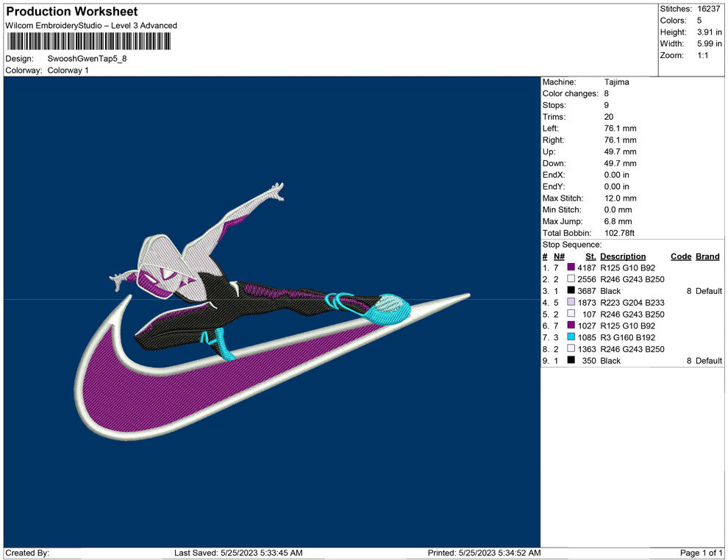Image resolution: width=728 pixels, height=560 pixels.
Task: Click the Down value '49.7 mm'
Action: pos(621,163)
